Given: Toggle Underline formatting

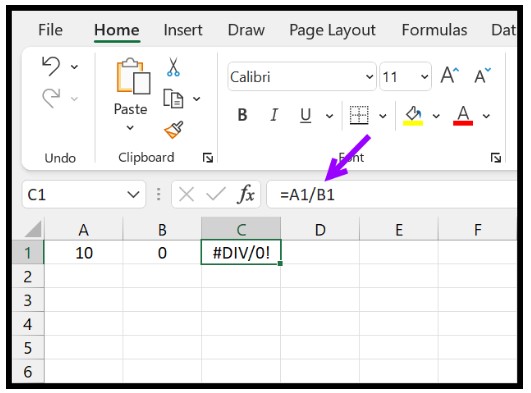Looking at the screenshot, I should coord(305,115).
